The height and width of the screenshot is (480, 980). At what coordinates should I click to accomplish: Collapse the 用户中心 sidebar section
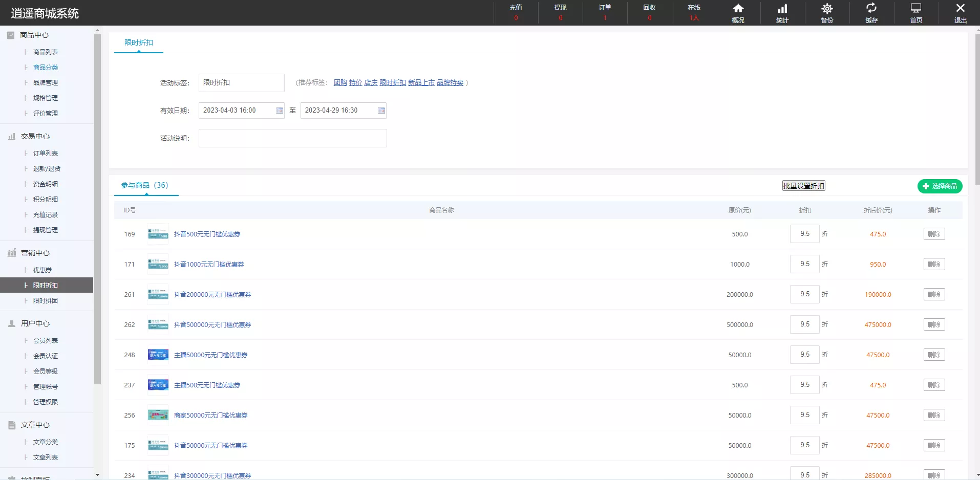35,323
